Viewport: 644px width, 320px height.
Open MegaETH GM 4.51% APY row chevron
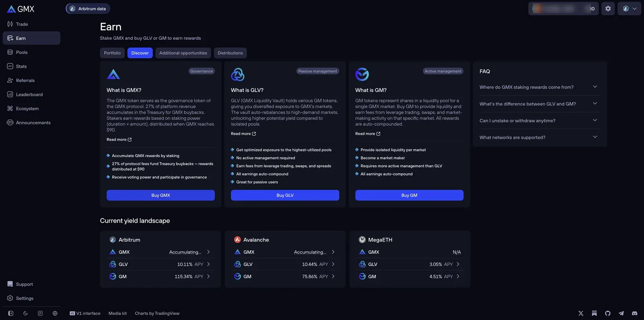point(458,277)
